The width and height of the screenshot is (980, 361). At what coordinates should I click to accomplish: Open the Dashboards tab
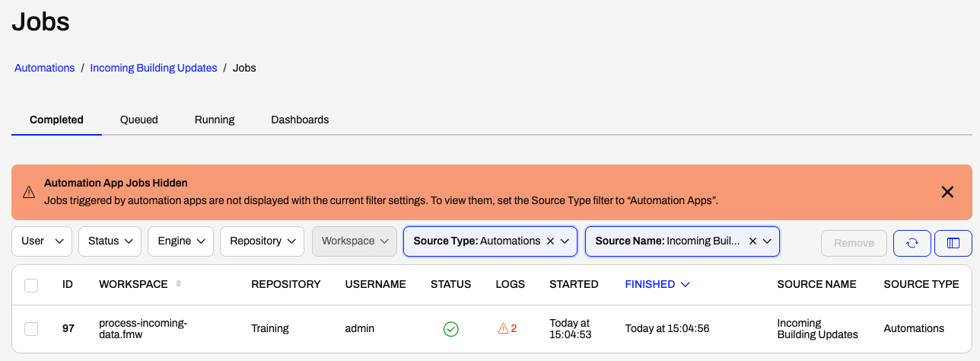pyautogui.click(x=300, y=120)
